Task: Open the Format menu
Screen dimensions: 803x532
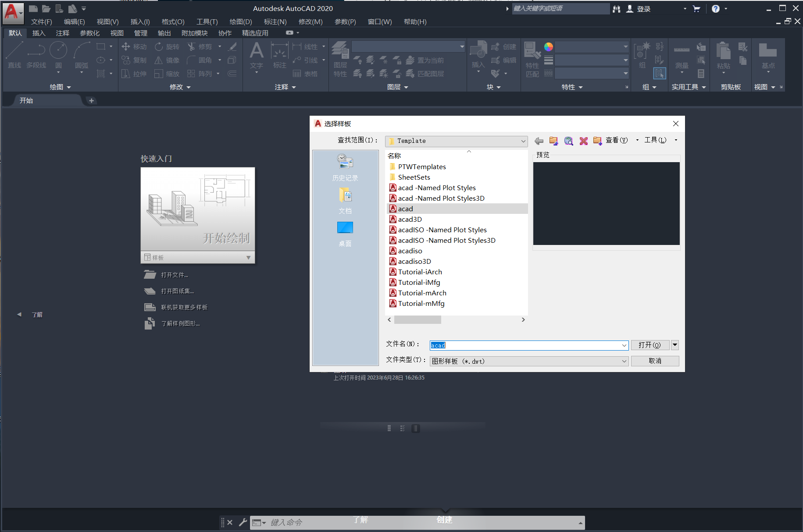Action: tap(173, 21)
